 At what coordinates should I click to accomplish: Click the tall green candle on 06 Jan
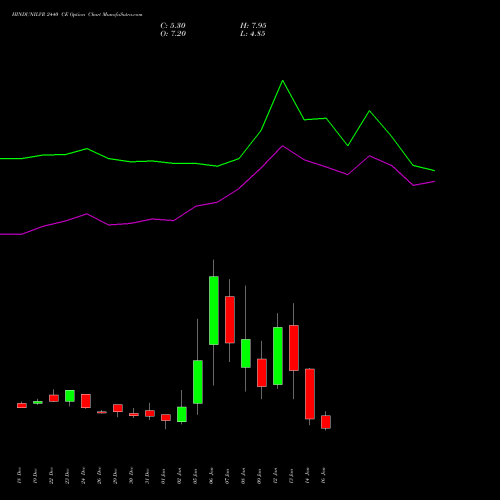pos(214,310)
